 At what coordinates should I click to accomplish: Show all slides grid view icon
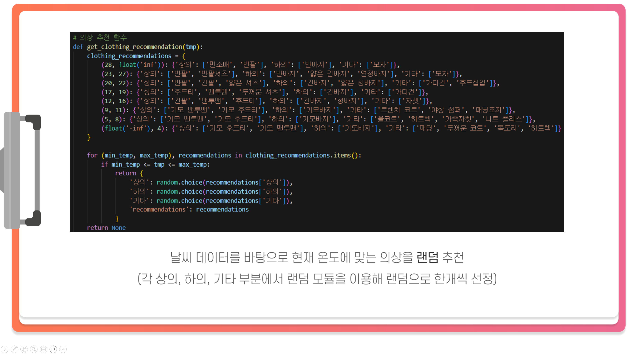pos(24,349)
